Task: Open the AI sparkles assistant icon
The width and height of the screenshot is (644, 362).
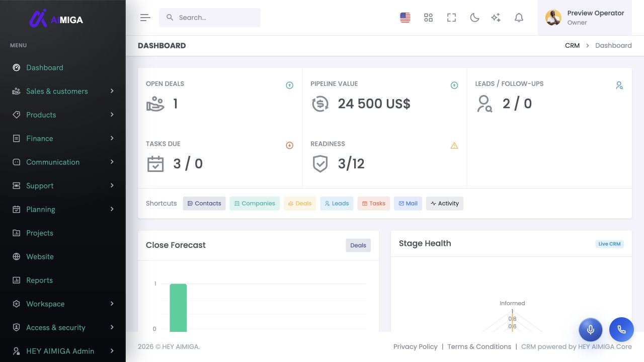Action: tap(496, 18)
